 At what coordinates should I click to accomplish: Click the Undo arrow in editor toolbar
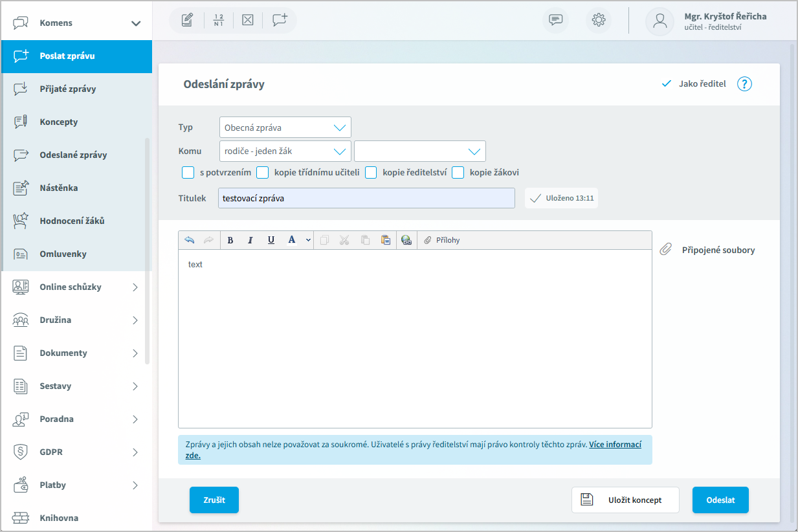tap(189, 240)
